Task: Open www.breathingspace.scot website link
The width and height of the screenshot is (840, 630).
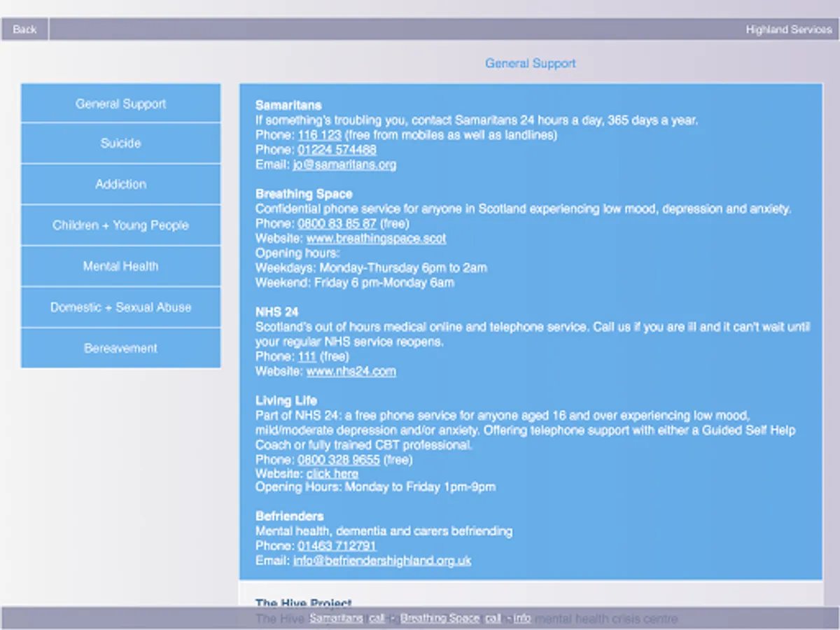Action: [376, 239]
